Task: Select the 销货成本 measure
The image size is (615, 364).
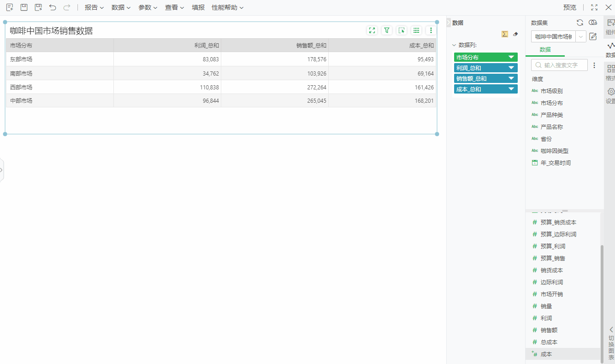Action: (551, 270)
